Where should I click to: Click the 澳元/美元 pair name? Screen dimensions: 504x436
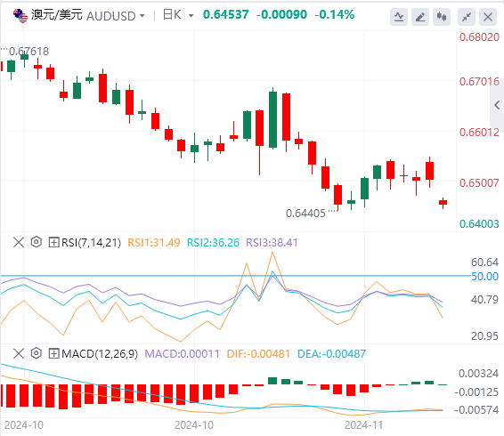click(x=57, y=15)
